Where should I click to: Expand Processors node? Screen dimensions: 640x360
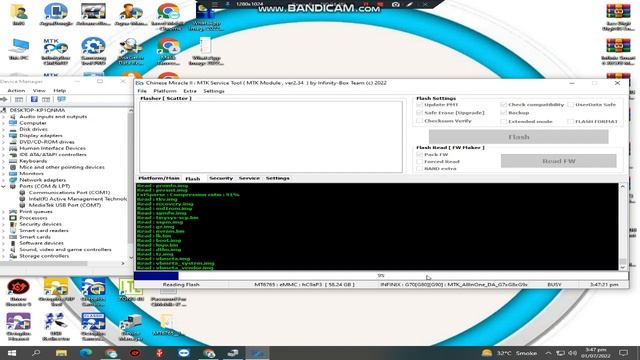pyautogui.click(x=4, y=218)
